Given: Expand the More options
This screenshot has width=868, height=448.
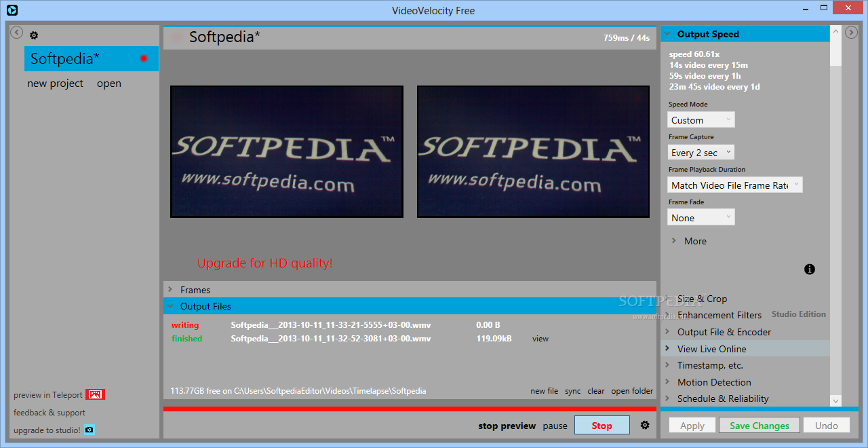Looking at the screenshot, I should click(x=689, y=241).
